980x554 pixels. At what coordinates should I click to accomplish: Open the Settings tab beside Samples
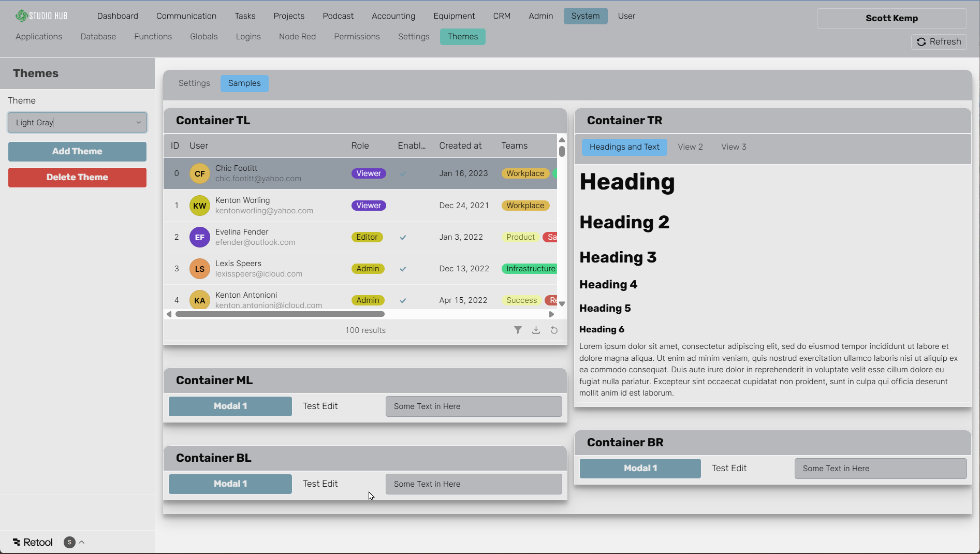(194, 83)
